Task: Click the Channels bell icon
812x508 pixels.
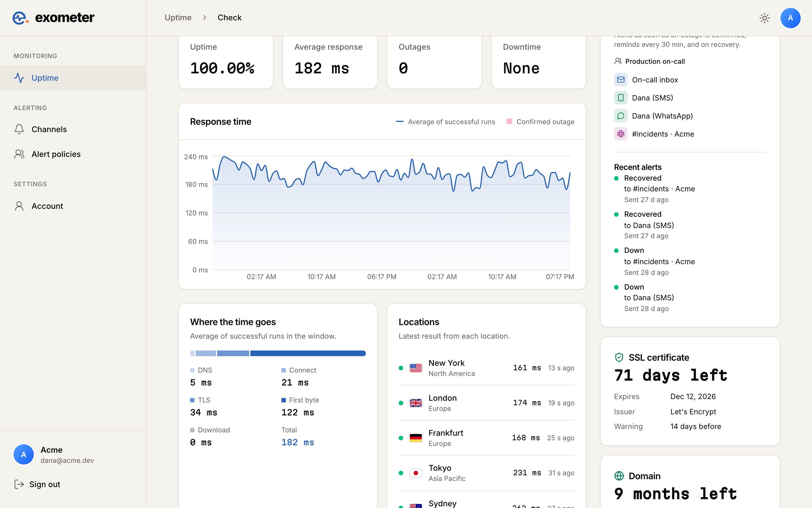Action: click(19, 129)
